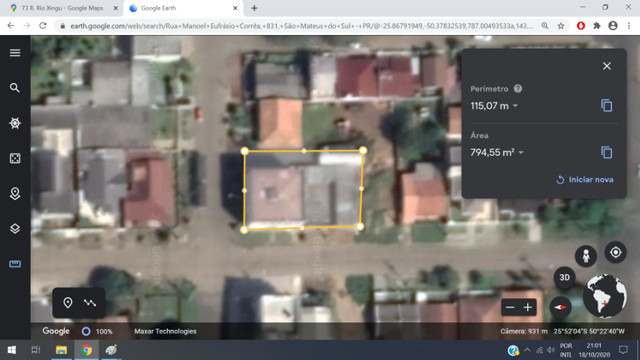
Task: Click the I'm Feeling Lucky dice icon
Action: click(15, 158)
